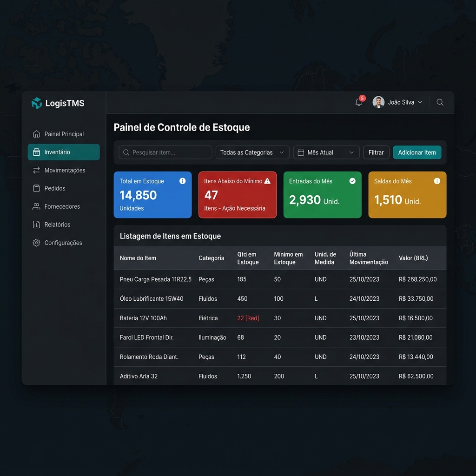
Task: Open the Configurações menu item
Action: (x=64, y=243)
